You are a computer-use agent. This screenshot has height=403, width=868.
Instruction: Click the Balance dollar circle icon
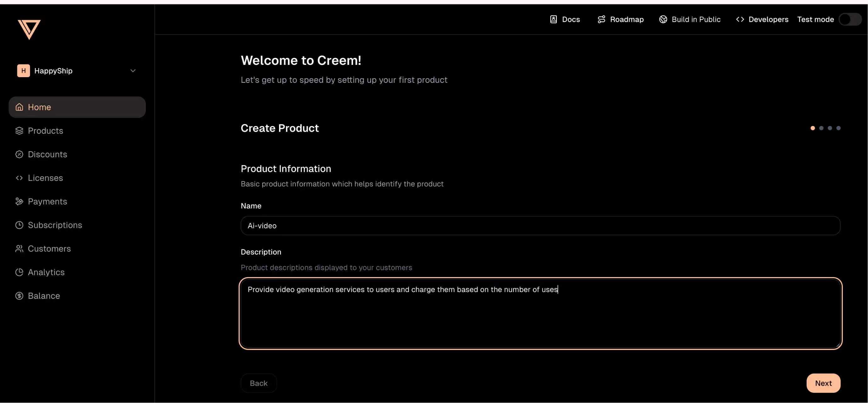point(19,296)
